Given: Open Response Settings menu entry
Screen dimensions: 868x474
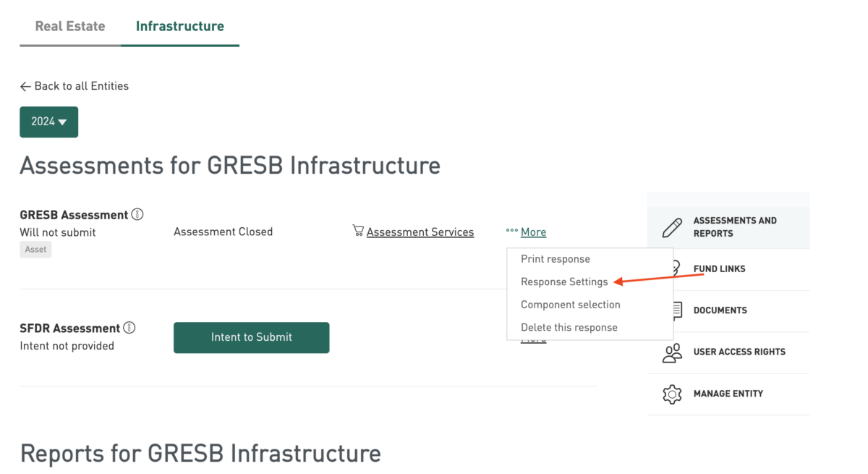Looking at the screenshot, I should pyautogui.click(x=564, y=282).
